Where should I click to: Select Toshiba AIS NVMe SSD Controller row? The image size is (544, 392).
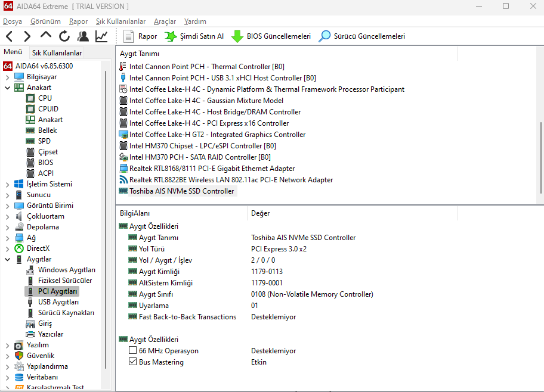pos(182,191)
